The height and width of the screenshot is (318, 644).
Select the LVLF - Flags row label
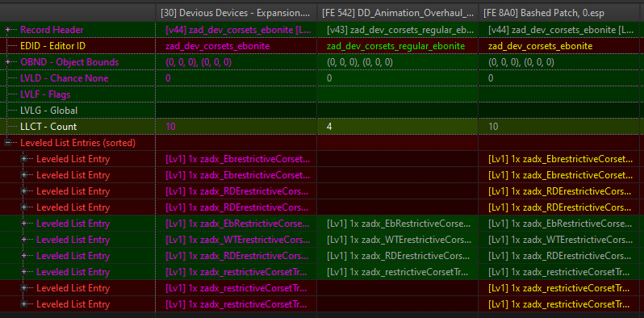pos(45,94)
